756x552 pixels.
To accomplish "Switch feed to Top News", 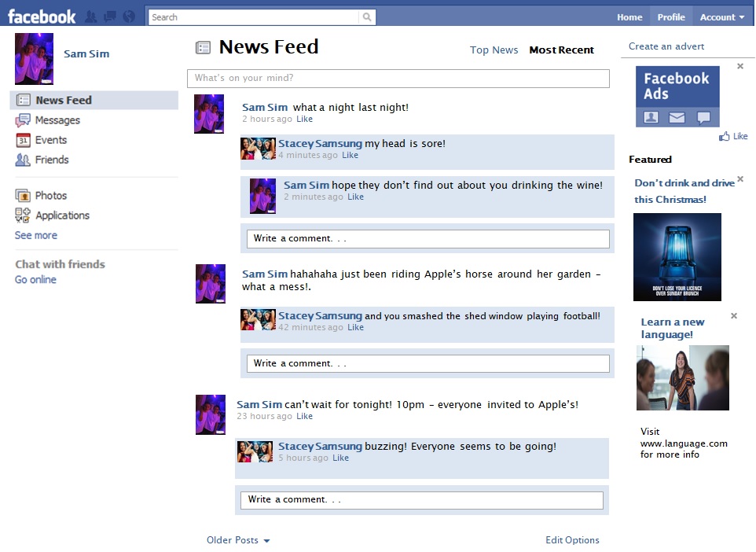I will (494, 50).
